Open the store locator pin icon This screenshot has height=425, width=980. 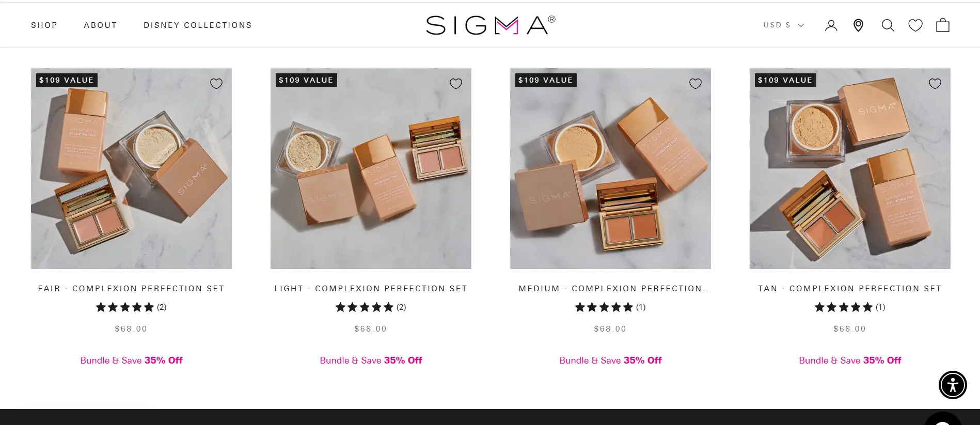pyautogui.click(x=858, y=25)
